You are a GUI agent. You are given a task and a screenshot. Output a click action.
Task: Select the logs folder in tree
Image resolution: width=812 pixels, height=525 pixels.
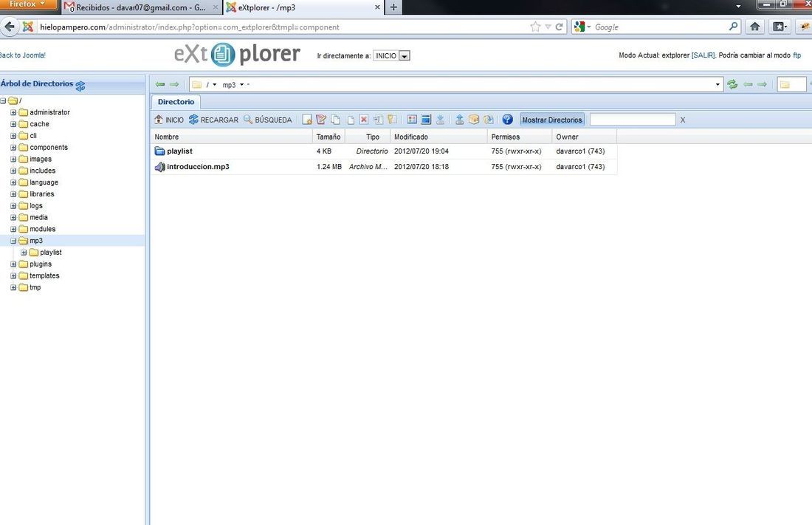pyautogui.click(x=36, y=206)
